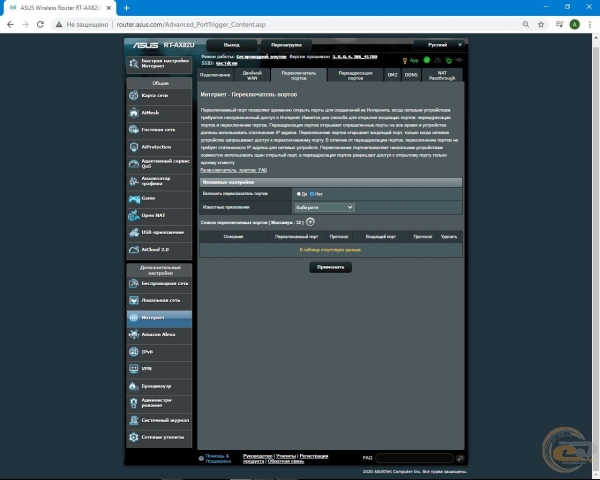The width and height of the screenshot is (600, 480).
Task: Click the Выход (Logout) button
Action: (x=232, y=45)
